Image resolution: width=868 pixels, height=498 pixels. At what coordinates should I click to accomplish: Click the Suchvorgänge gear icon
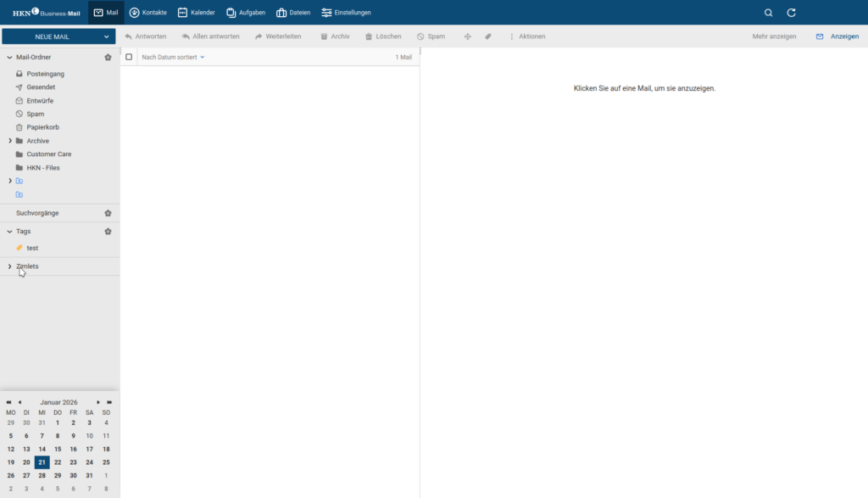(108, 213)
